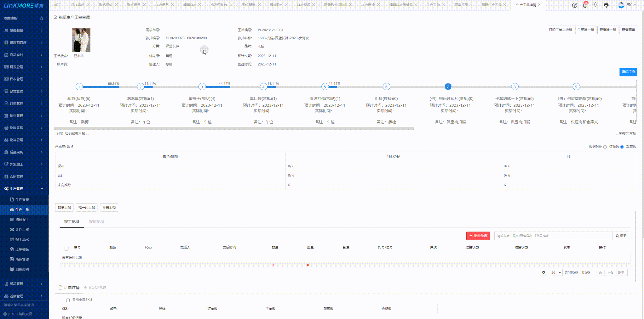Click the blue 编辑工序 button
644x319 pixels.
628,72
